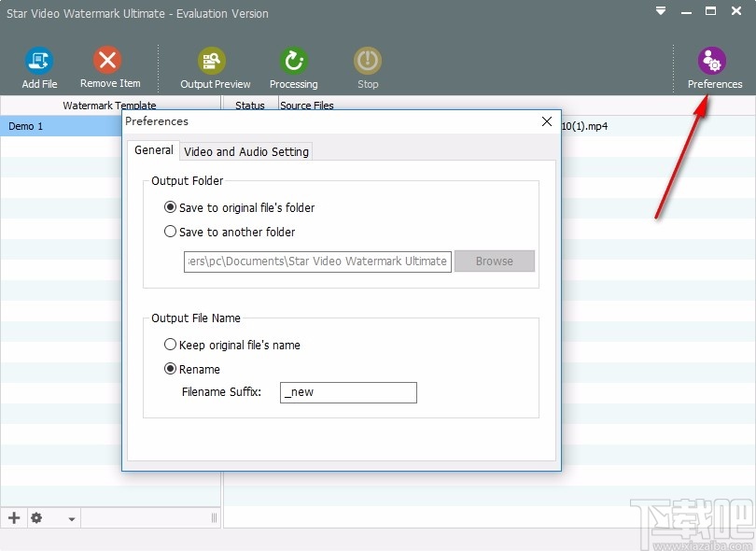Viewport: 756px width, 551px height.
Task: Select the Demo 1 template row
Action: pyautogui.click(x=62, y=126)
